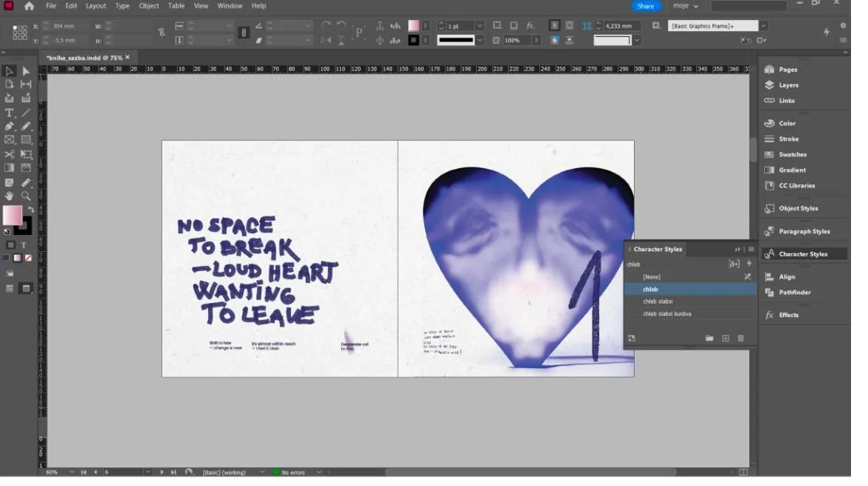
Task: Select the Measure tool
Action: tap(26, 183)
